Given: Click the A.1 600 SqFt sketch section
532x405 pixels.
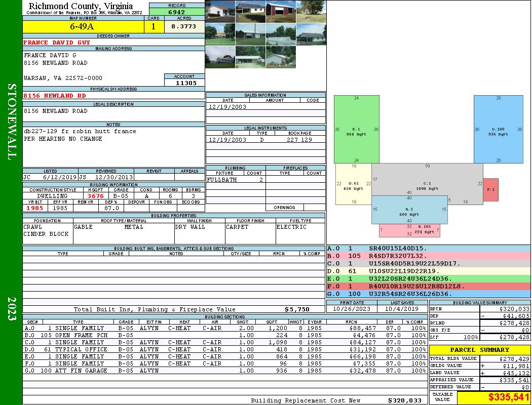Looking at the screenshot, I should point(409,210).
